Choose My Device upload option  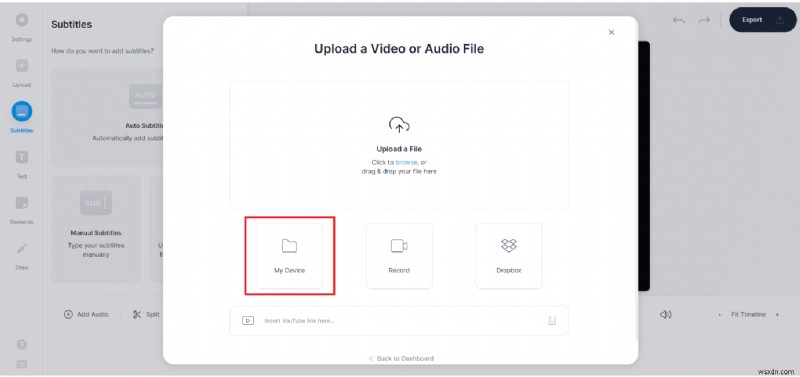pyautogui.click(x=289, y=256)
